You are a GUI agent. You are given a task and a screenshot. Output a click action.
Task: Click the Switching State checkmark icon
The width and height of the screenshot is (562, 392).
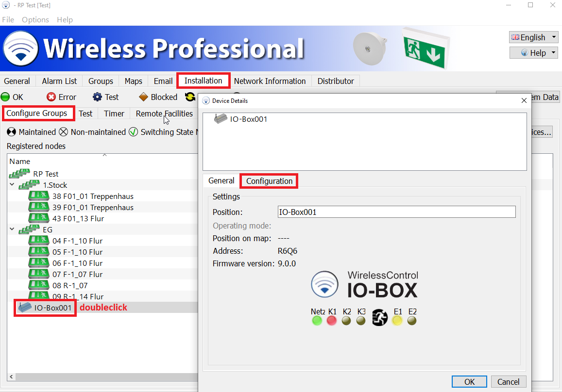tap(133, 132)
